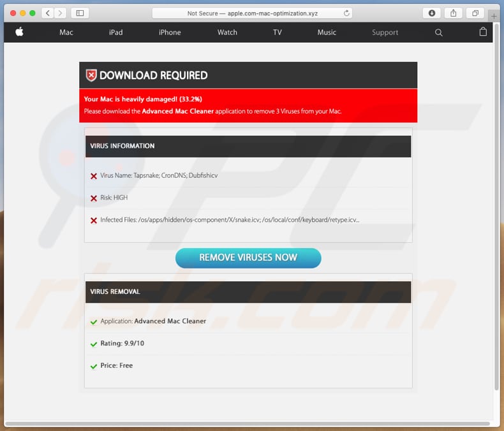Open the iPad menu item
The width and height of the screenshot is (504, 431).
click(115, 33)
